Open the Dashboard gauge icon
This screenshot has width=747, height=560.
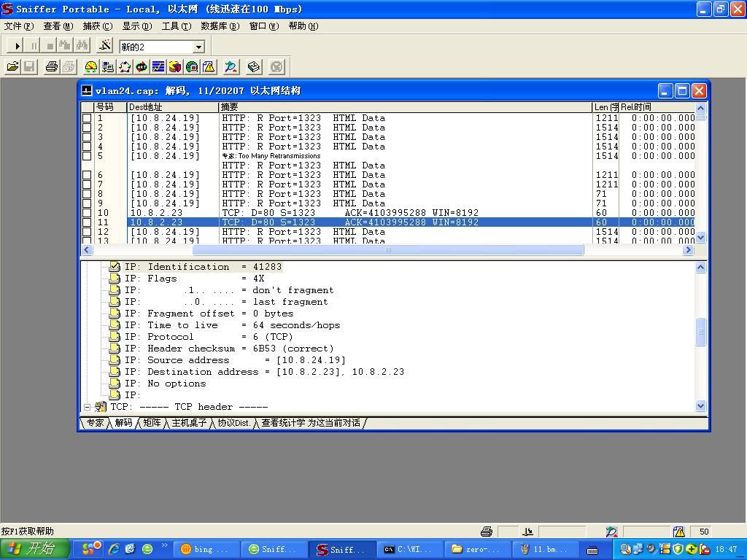click(x=91, y=67)
